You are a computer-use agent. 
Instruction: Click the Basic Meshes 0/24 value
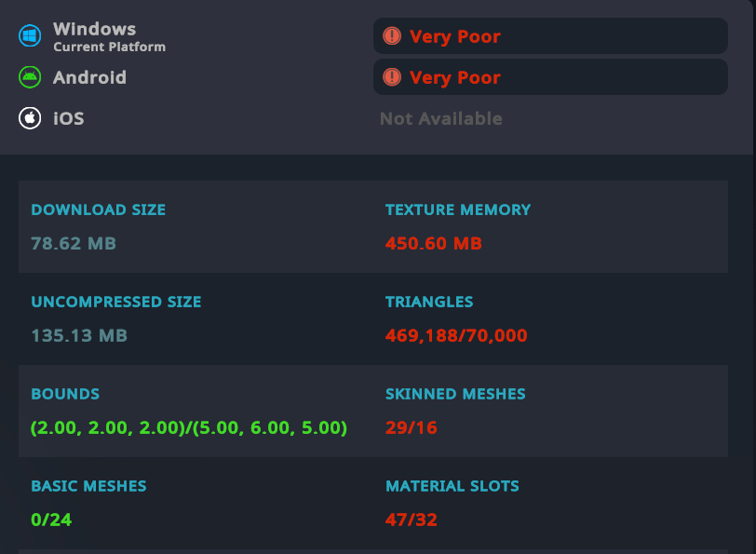coord(51,519)
